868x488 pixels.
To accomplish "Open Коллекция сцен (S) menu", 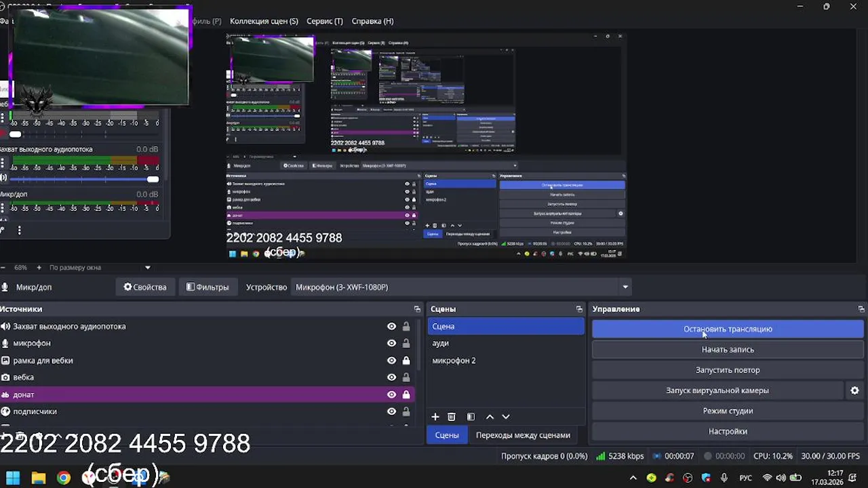I will click(264, 21).
